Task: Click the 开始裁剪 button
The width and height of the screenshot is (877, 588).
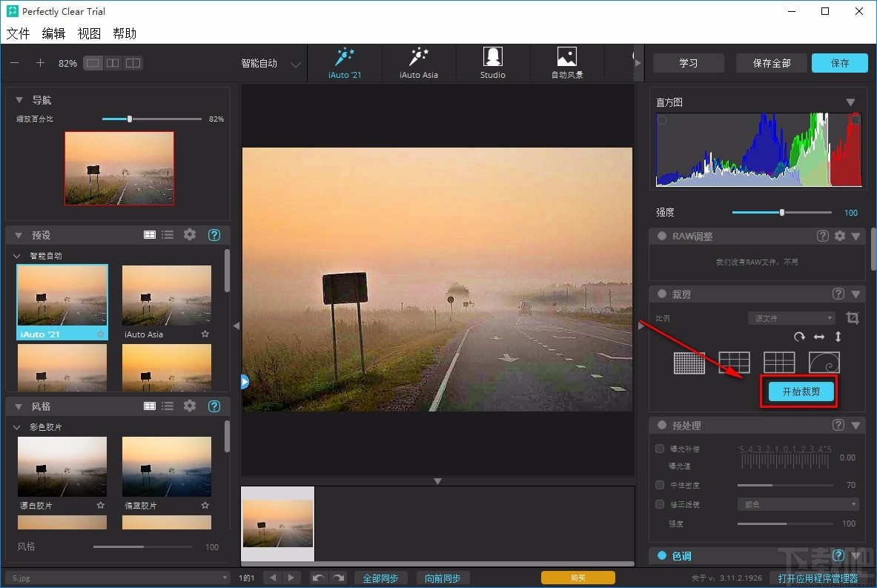Action: [801, 392]
